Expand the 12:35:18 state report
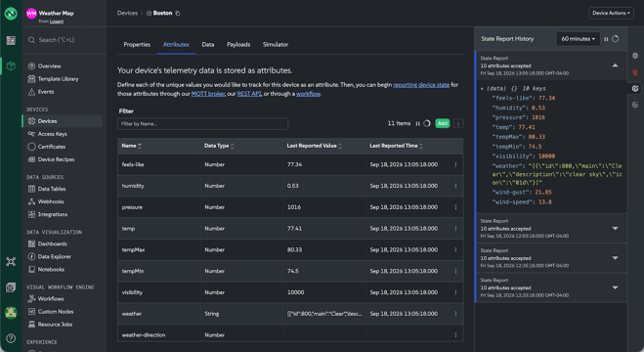 point(615,258)
